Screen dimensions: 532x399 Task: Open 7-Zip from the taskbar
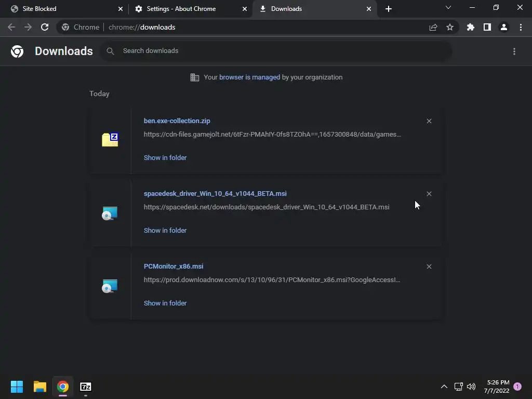pyautogui.click(x=86, y=387)
